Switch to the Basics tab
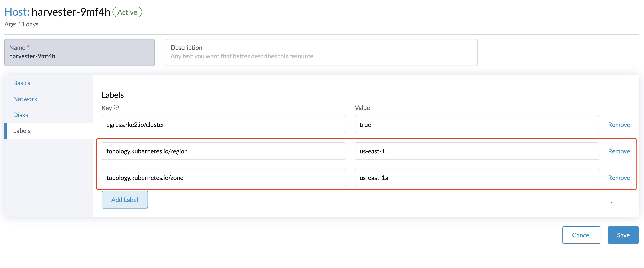Image resolution: width=644 pixels, height=268 pixels. point(21,83)
